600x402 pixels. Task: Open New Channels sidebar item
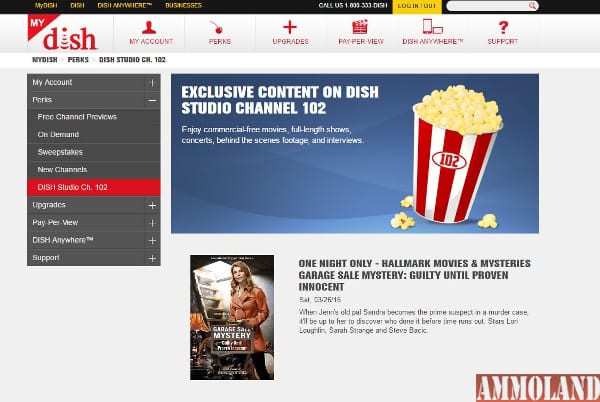click(63, 170)
